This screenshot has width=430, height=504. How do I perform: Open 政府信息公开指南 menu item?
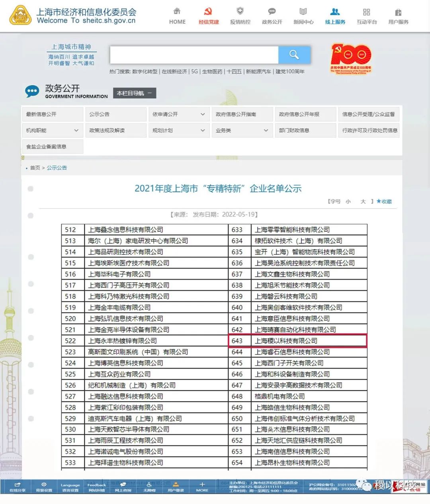click(x=242, y=114)
